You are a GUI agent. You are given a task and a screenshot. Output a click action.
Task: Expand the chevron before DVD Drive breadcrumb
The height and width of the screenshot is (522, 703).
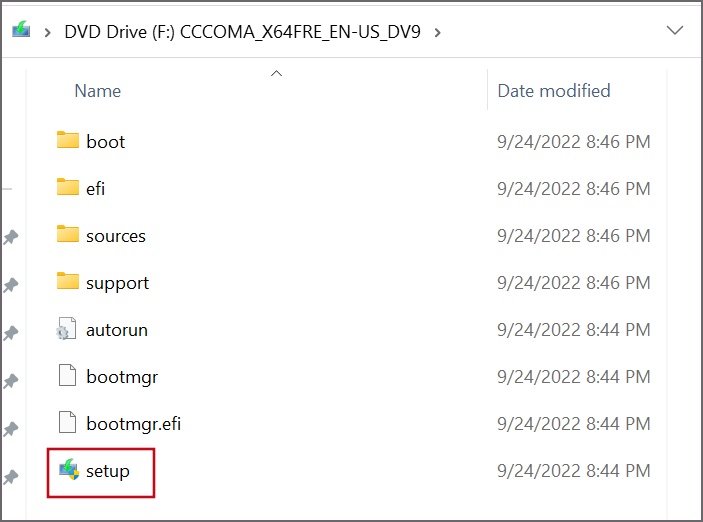pos(47,32)
